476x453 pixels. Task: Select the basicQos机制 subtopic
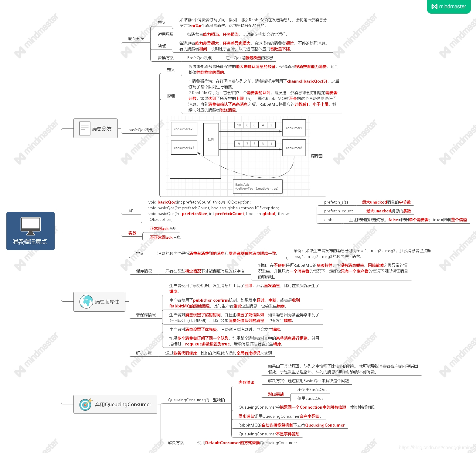point(141,130)
